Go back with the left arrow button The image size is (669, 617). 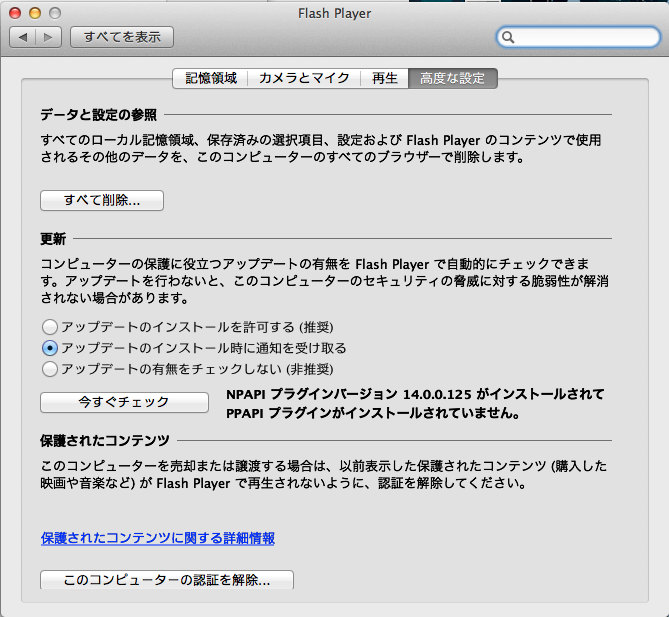point(23,37)
